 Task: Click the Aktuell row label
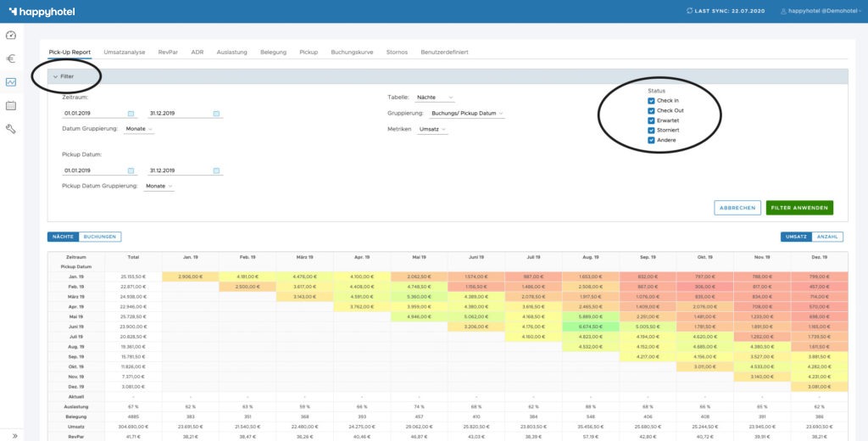coord(75,397)
